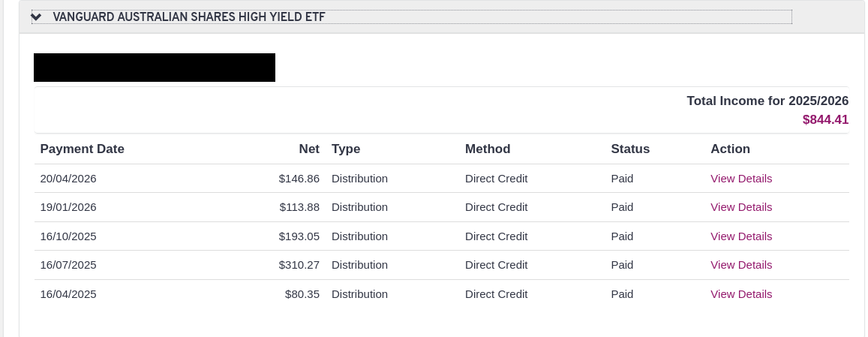The height and width of the screenshot is (337, 868).
Task: Click the $844.41 total income amount
Action: point(825,119)
